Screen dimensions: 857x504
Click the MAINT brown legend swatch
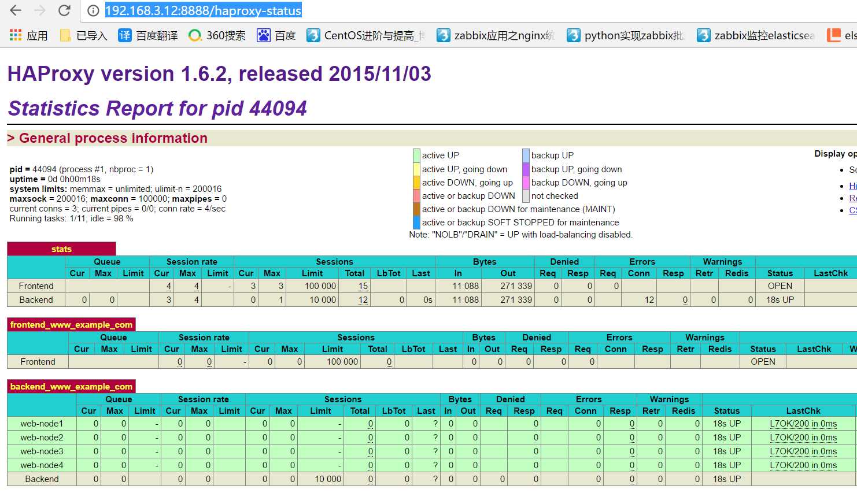(416, 209)
